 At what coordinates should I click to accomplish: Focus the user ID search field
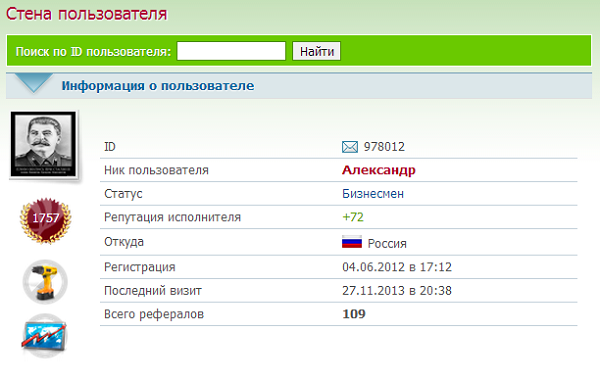pyautogui.click(x=231, y=51)
